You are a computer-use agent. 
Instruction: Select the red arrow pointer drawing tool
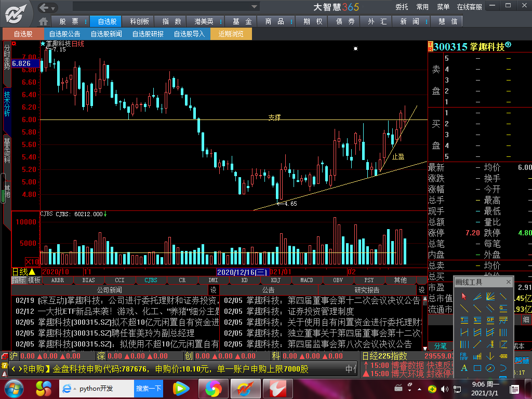[x=464, y=296]
